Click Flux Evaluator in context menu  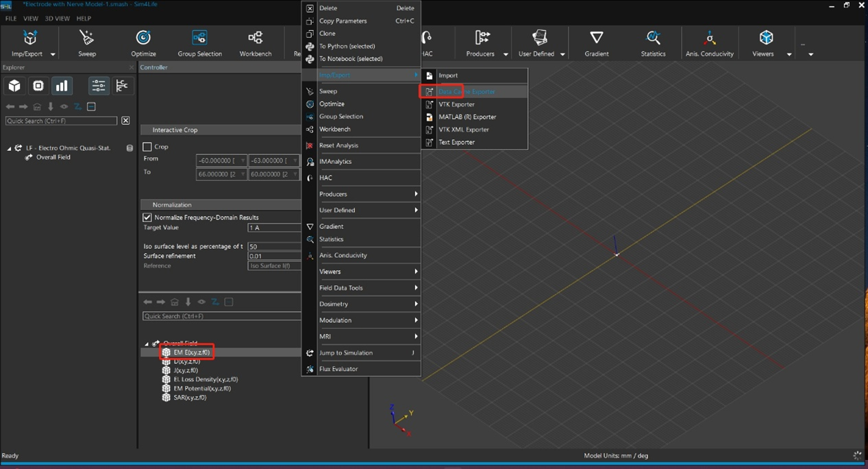coord(338,369)
